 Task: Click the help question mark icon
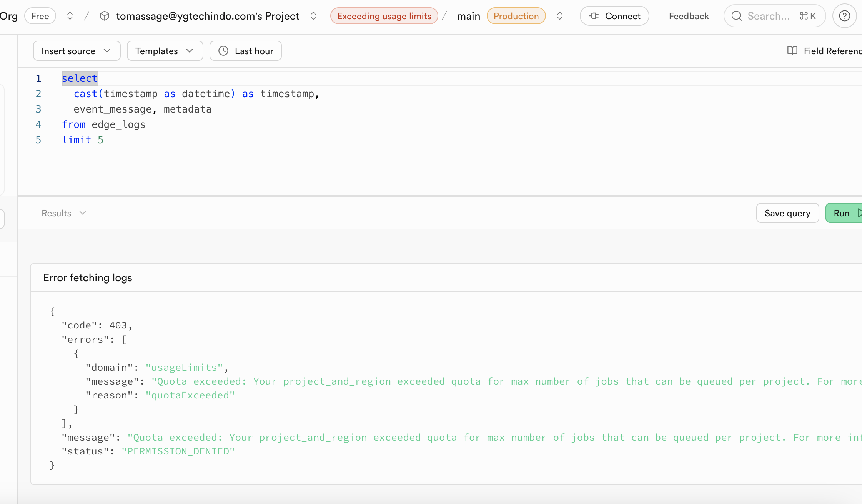coord(844,16)
